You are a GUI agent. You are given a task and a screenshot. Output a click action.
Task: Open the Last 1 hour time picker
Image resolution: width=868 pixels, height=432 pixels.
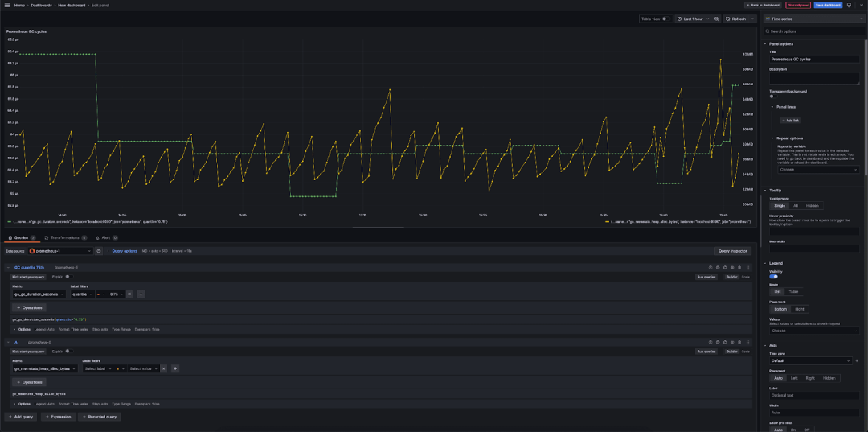click(693, 19)
